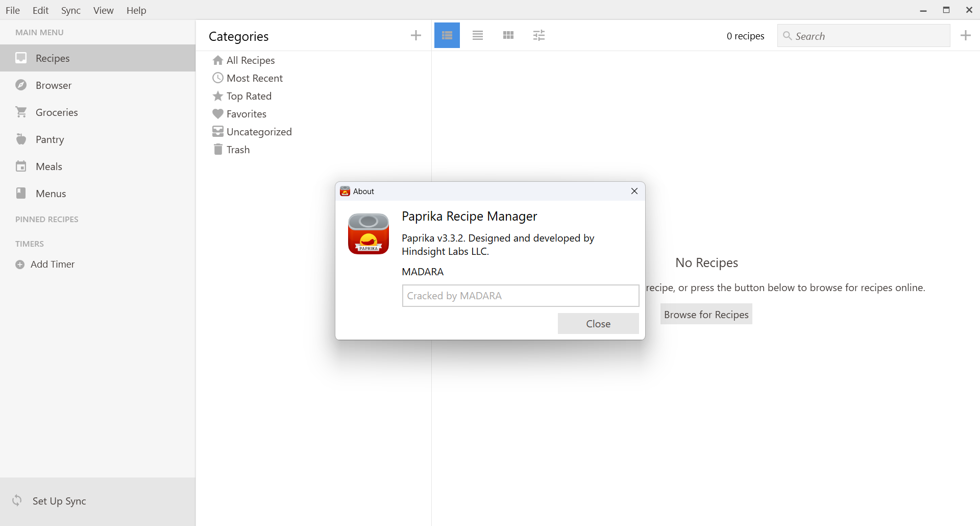Viewport: 980px width, 526px height.
Task: Click the Cracked by MADARA text field
Action: point(521,296)
